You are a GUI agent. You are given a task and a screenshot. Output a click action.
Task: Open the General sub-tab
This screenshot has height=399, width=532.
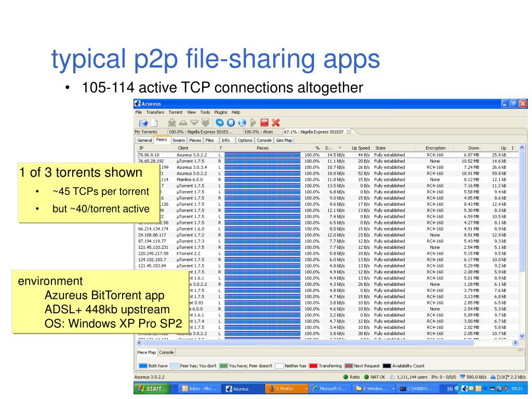(x=144, y=140)
